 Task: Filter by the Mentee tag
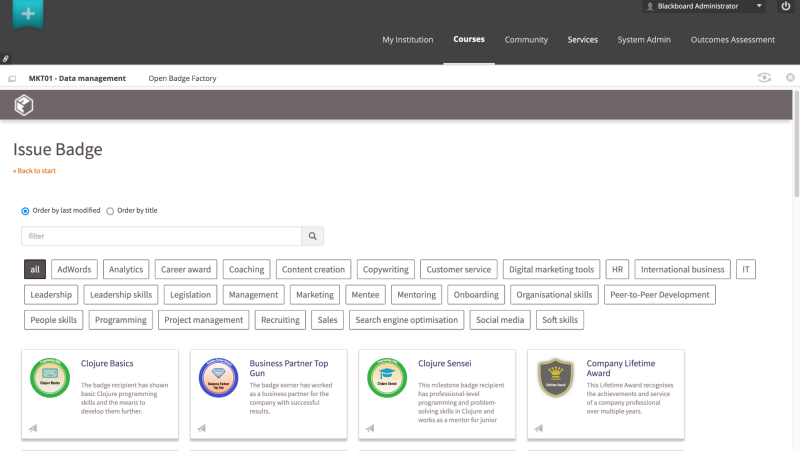click(x=365, y=295)
